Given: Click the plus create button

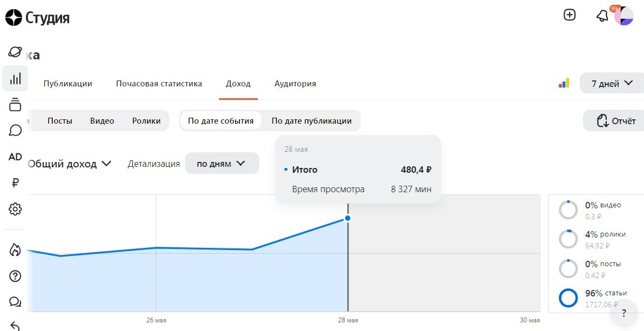Looking at the screenshot, I should coord(569,15).
